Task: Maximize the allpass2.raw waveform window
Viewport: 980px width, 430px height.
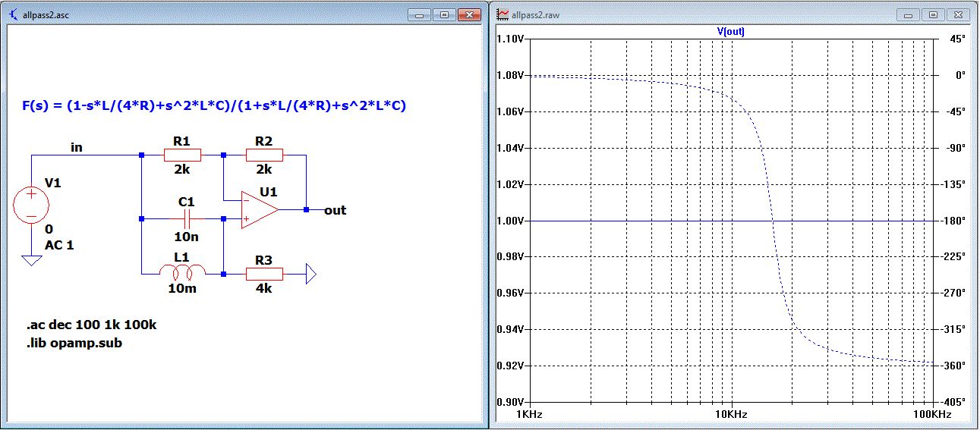Action: point(933,14)
